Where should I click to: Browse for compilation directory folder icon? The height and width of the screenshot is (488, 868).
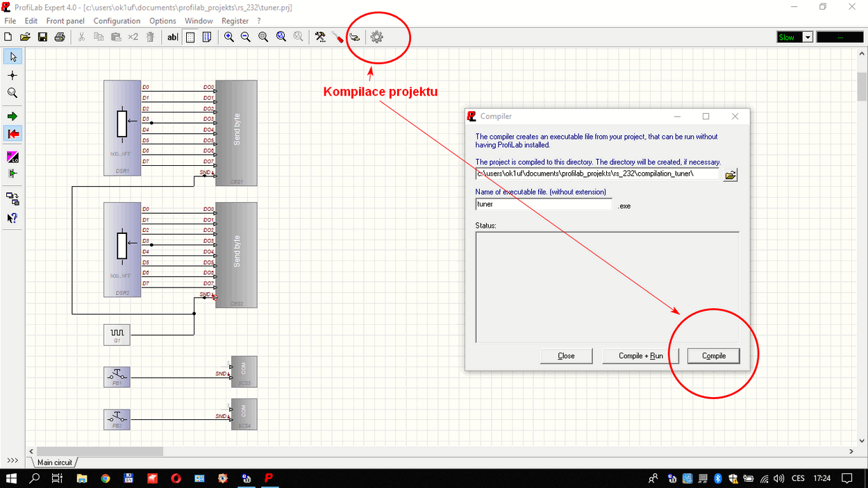[730, 175]
